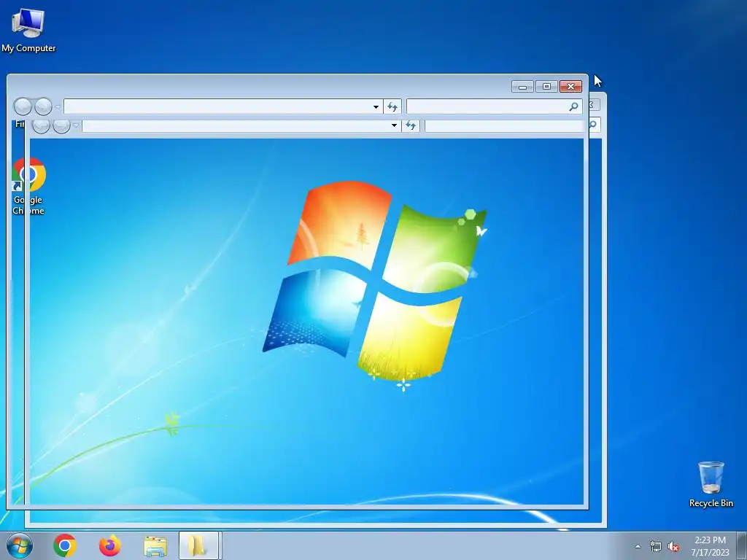Click the address bar field in the rear window
This screenshot has height=560, width=747.
click(241, 125)
